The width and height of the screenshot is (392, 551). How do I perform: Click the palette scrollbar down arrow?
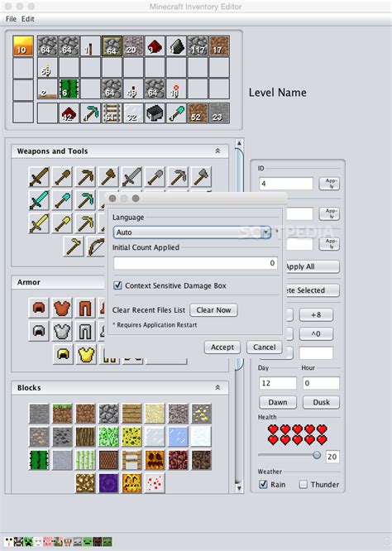point(239,488)
